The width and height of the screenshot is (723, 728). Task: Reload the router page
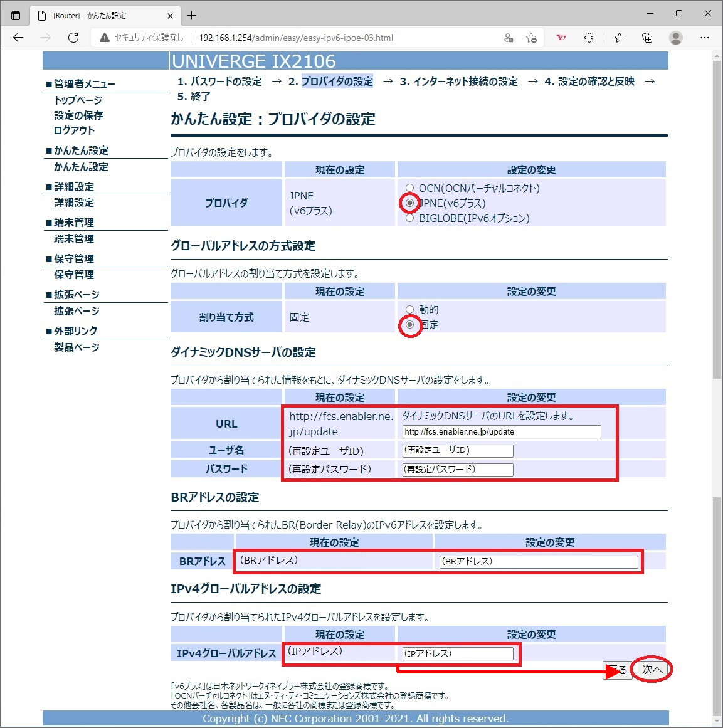(x=73, y=38)
